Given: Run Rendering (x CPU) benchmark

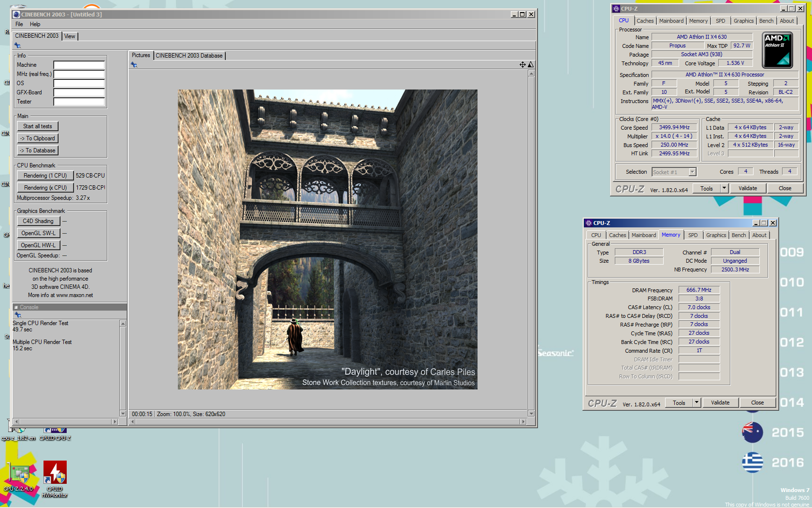Looking at the screenshot, I should point(45,188).
